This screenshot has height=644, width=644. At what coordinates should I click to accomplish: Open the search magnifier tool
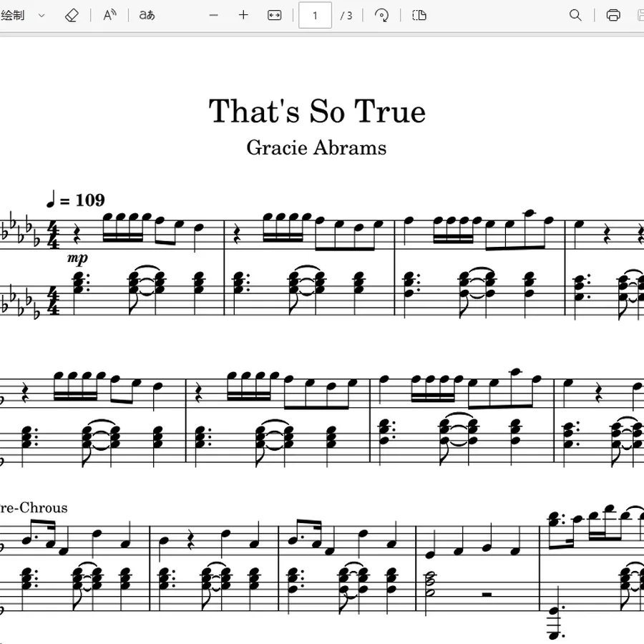point(575,16)
